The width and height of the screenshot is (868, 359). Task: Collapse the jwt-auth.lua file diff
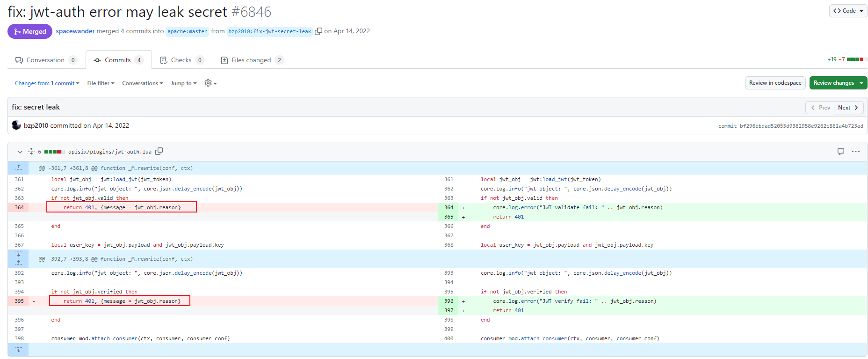click(x=20, y=152)
